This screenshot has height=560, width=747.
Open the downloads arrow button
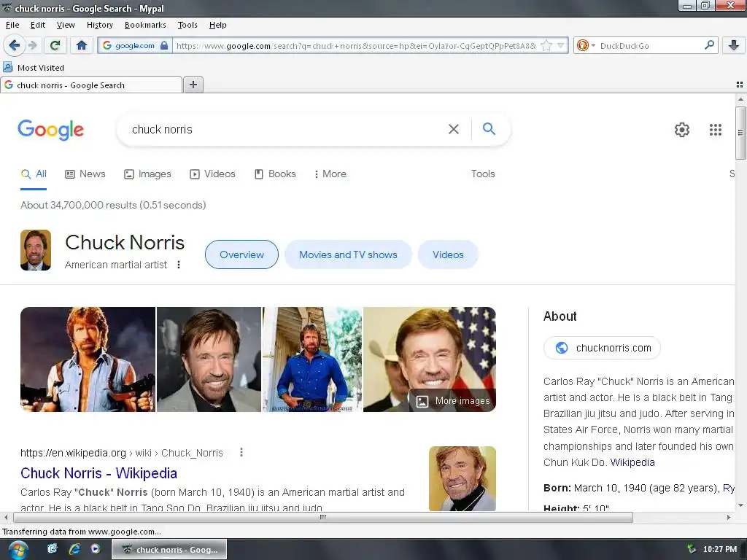(x=734, y=46)
